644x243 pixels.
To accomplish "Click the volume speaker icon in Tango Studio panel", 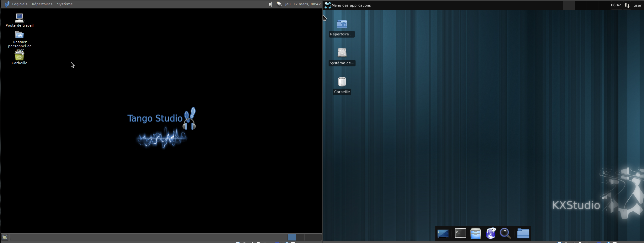I will pyautogui.click(x=270, y=4).
